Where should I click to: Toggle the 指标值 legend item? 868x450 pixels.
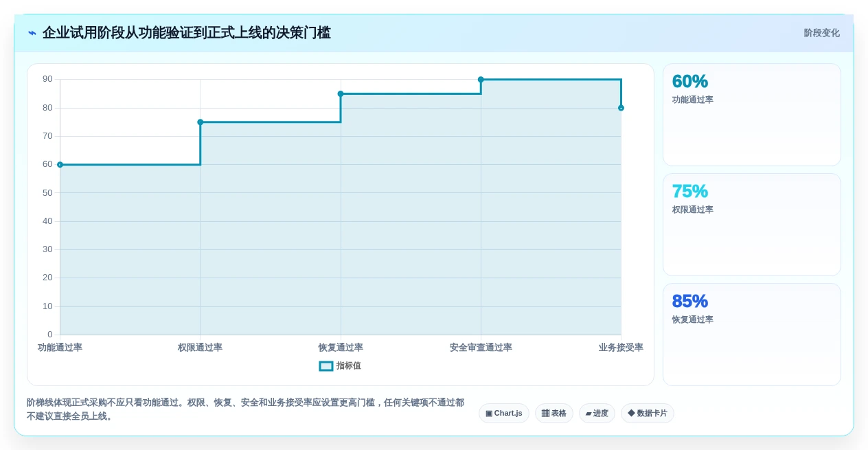pos(340,365)
